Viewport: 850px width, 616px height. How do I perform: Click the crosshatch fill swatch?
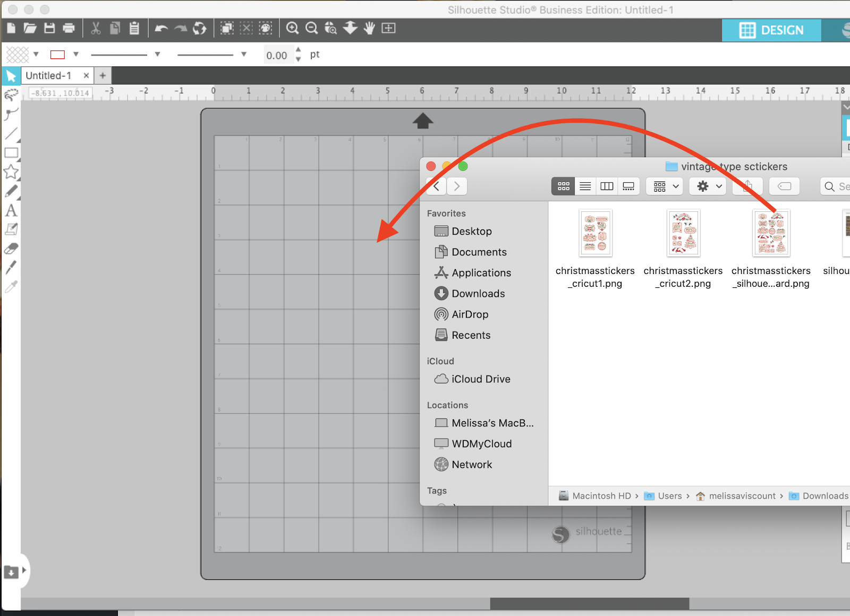click(x=18, y=54)
